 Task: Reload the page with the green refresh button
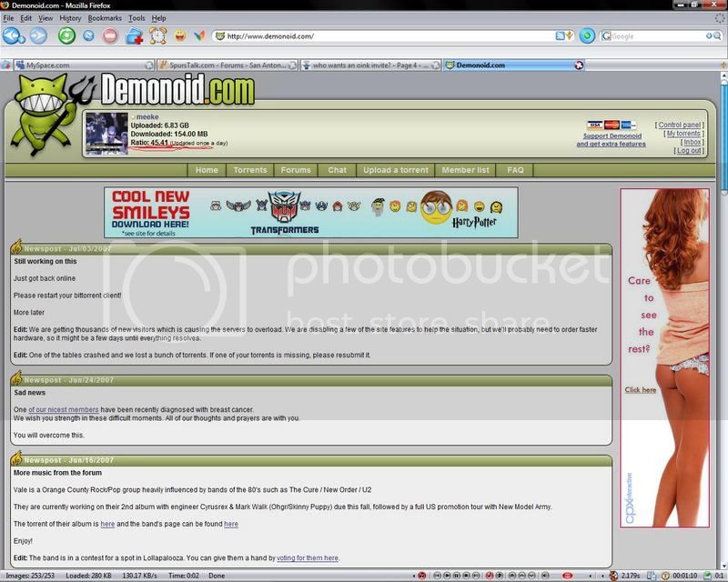66,35
